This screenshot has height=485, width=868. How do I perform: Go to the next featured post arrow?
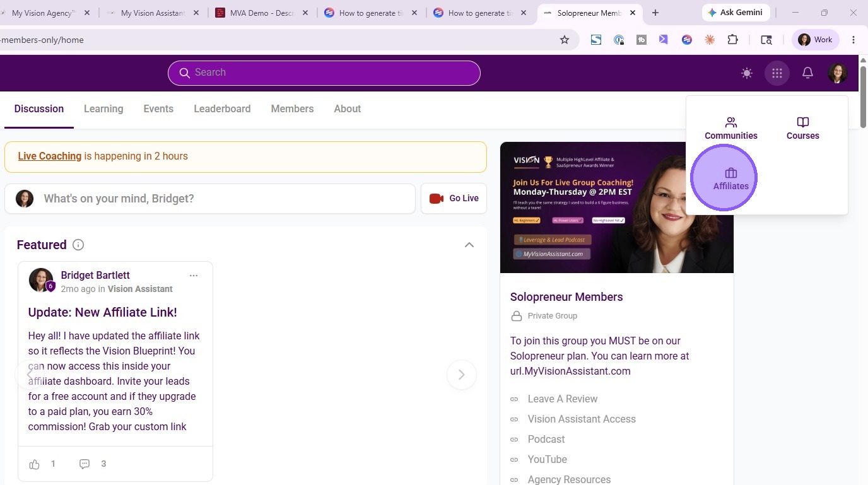pyautogui.click(x=461, y=375)
